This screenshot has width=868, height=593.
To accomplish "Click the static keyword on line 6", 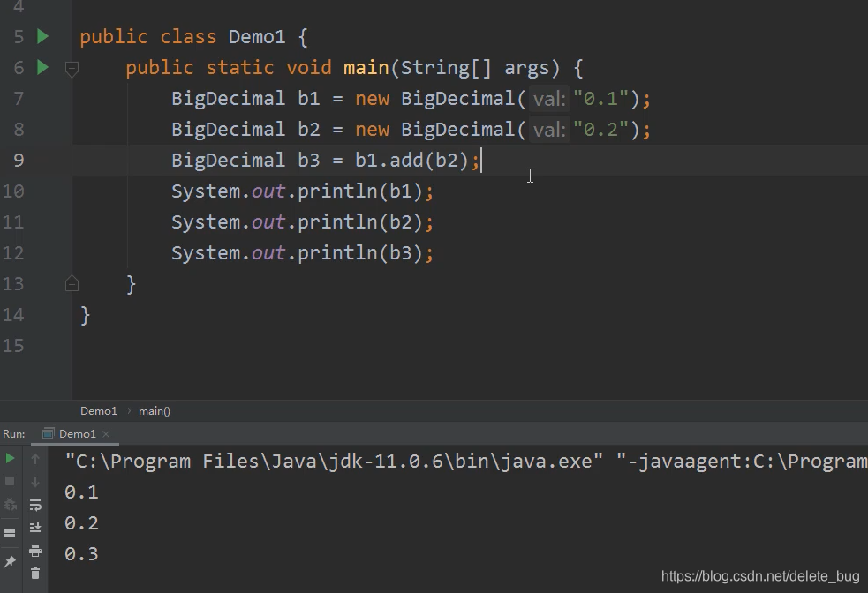I will 239,68.
